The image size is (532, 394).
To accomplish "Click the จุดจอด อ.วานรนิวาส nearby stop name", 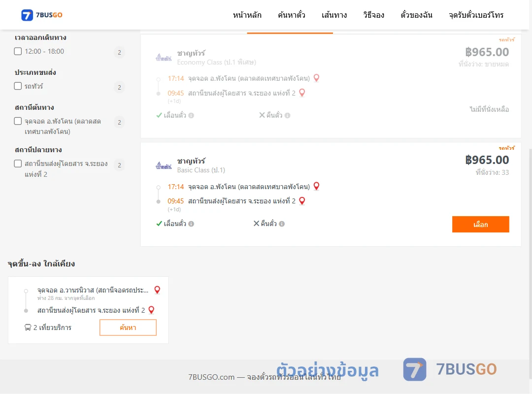I will tap(93, 290).
